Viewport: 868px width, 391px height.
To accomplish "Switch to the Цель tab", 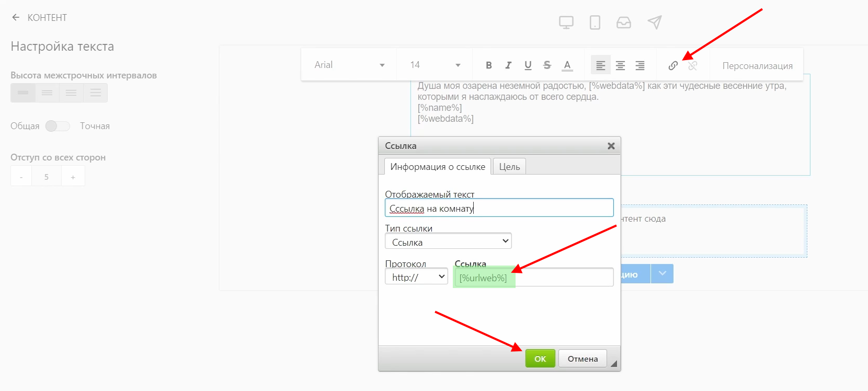I will pos(509,167).
